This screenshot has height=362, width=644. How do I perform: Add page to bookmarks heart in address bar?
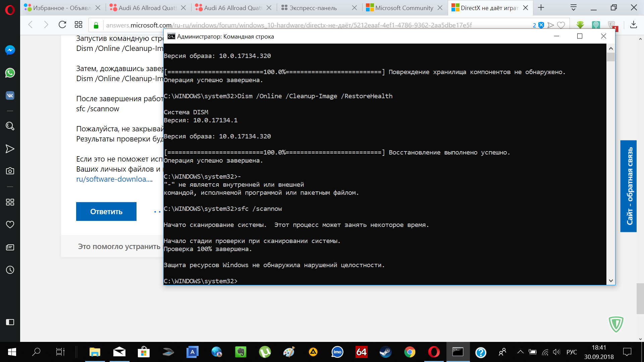[561, 25]
